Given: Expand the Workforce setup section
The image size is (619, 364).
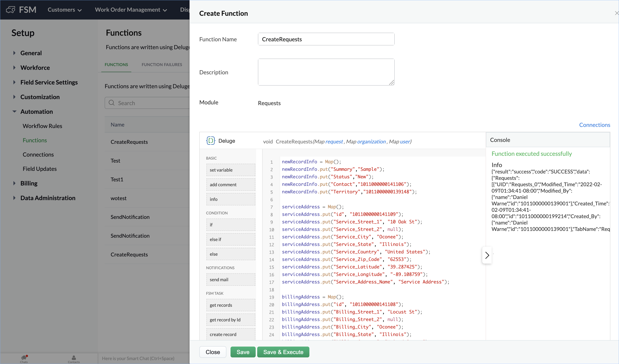Looking at the screenshot, I should pos(14,68).
